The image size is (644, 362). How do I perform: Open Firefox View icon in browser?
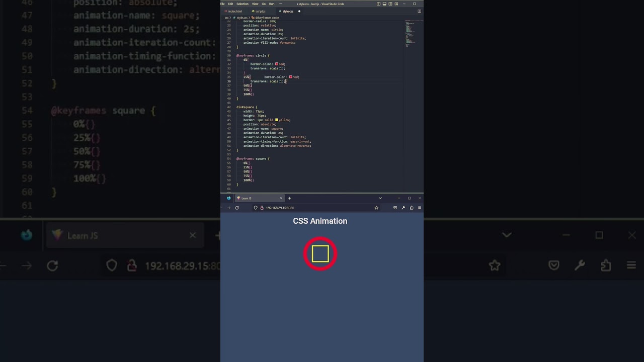228,198
